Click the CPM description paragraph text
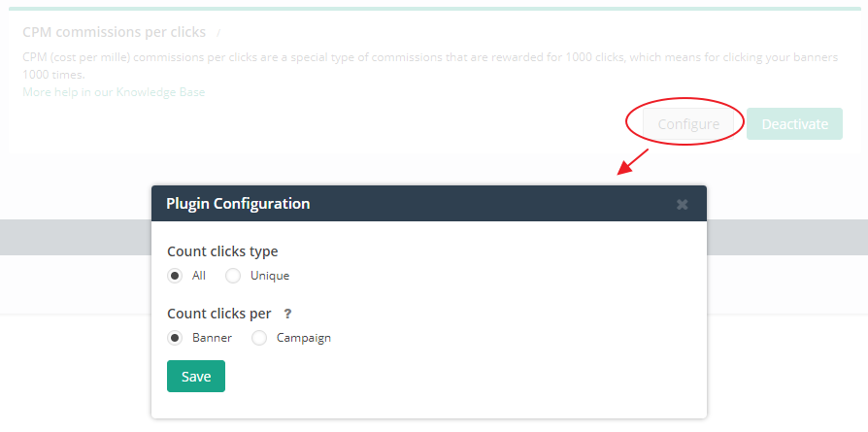 point(429,58)
